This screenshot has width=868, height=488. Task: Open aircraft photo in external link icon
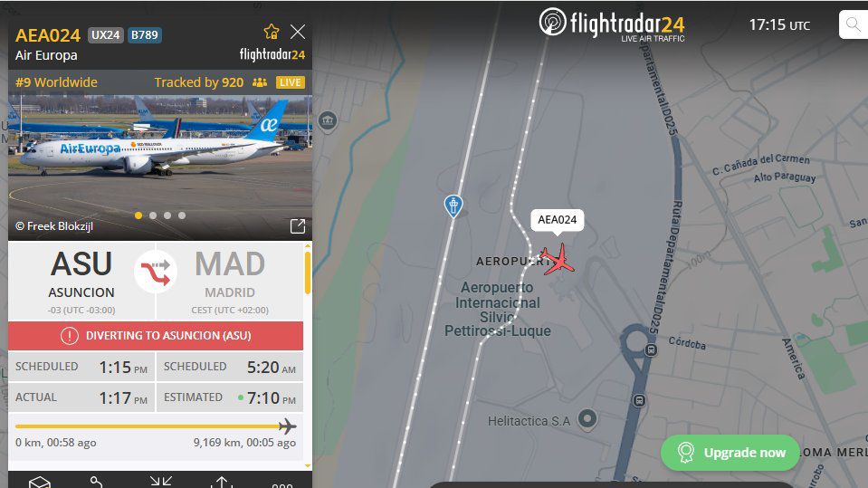pos(298,226)
